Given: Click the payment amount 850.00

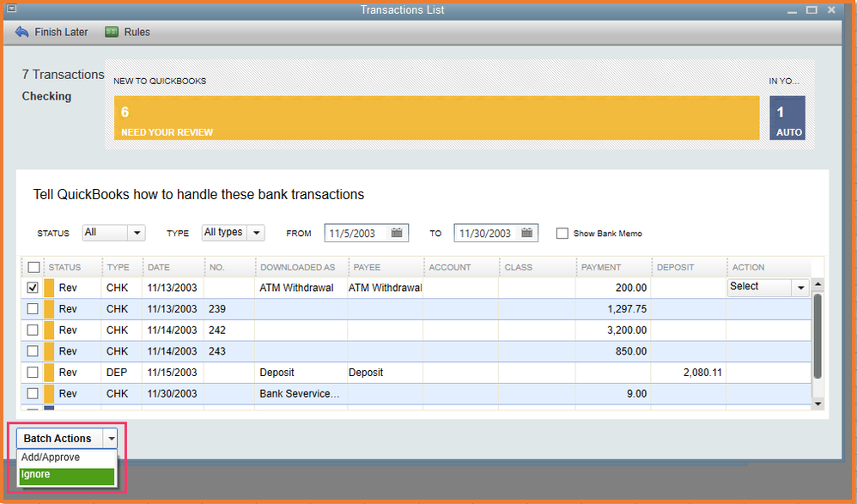Looking at the screenshot, I should pos(631,351).
